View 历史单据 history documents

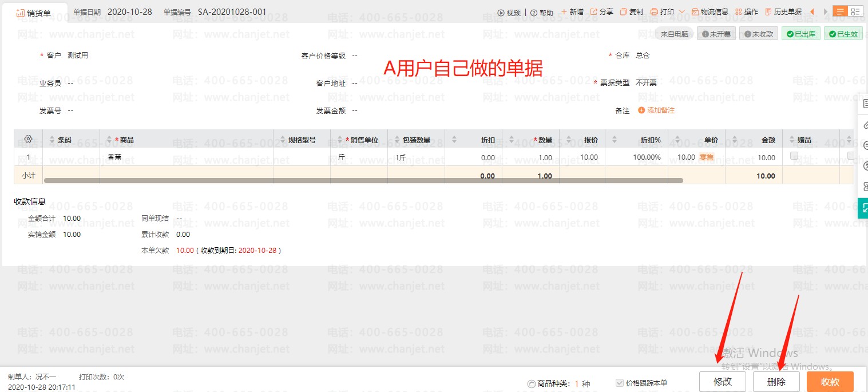pyautogui.click(x=783, y=12)
